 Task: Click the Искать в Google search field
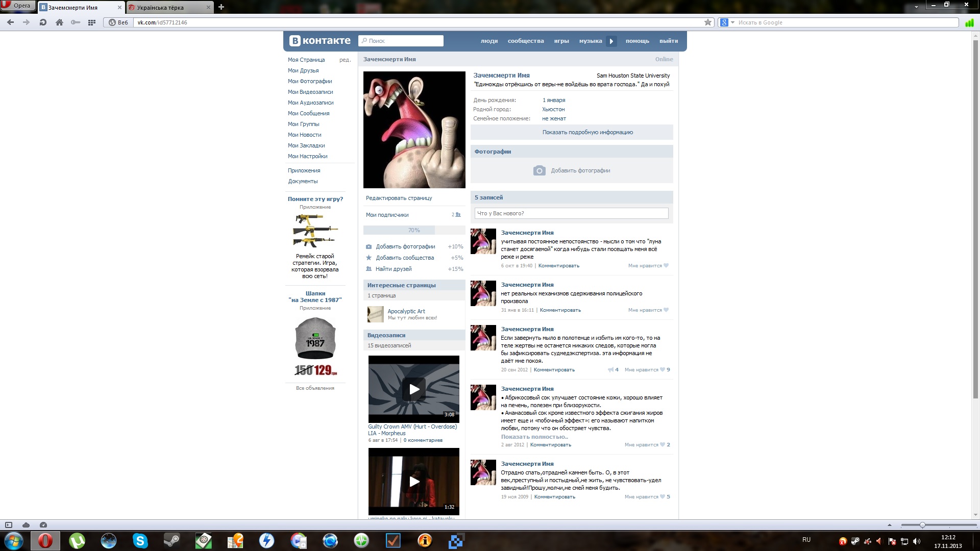(847, 22)
